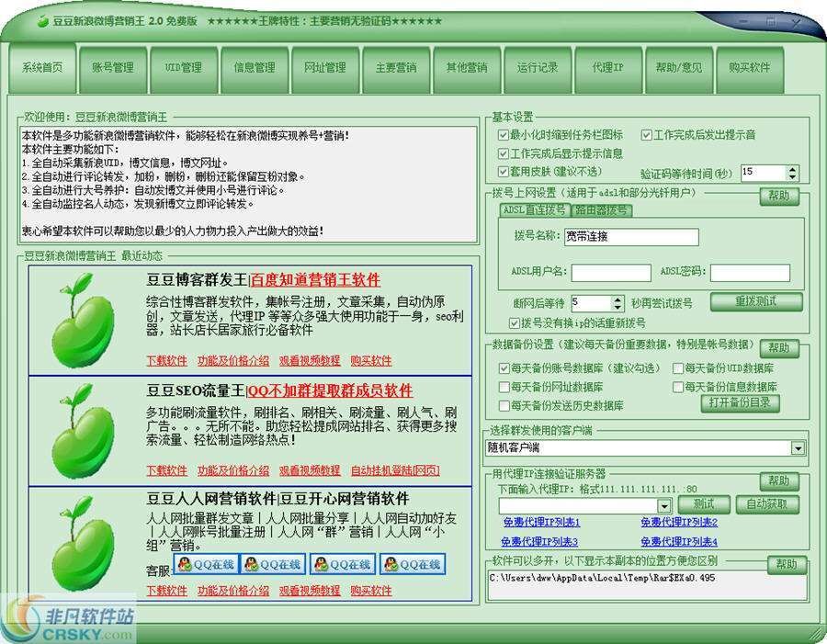The image size is (827, 644).
Task: Open the fourth QQ在线 customer service icon
Action: coord(413,564)
